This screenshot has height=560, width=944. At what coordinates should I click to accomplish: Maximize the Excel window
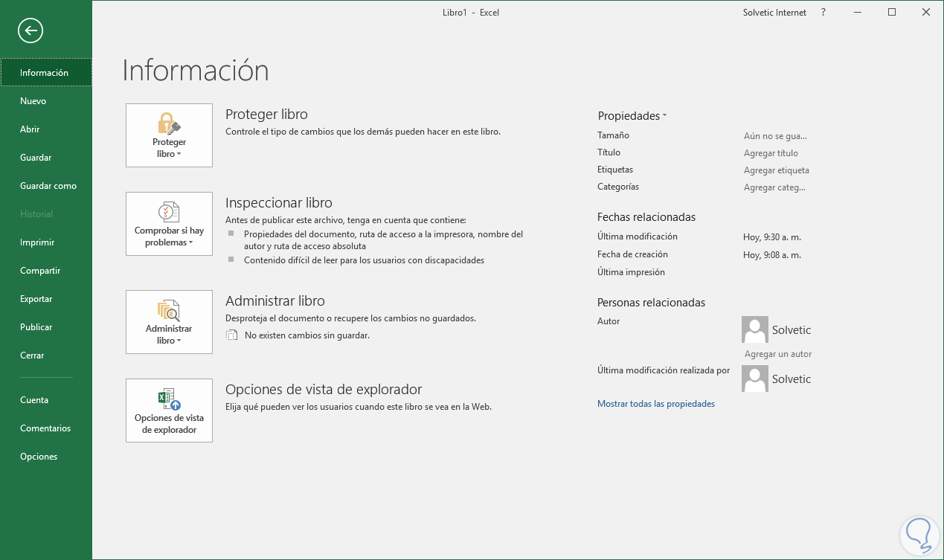[892, 13]
